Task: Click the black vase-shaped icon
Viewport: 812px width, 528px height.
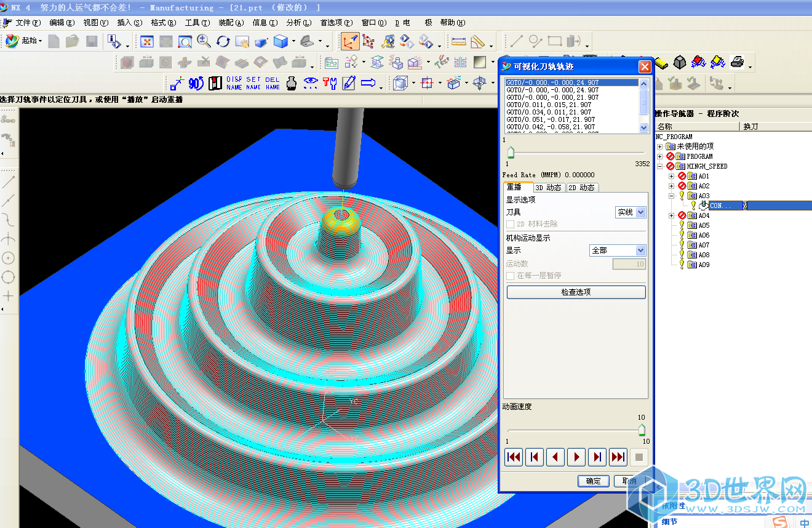Action: tap(292, 83)
